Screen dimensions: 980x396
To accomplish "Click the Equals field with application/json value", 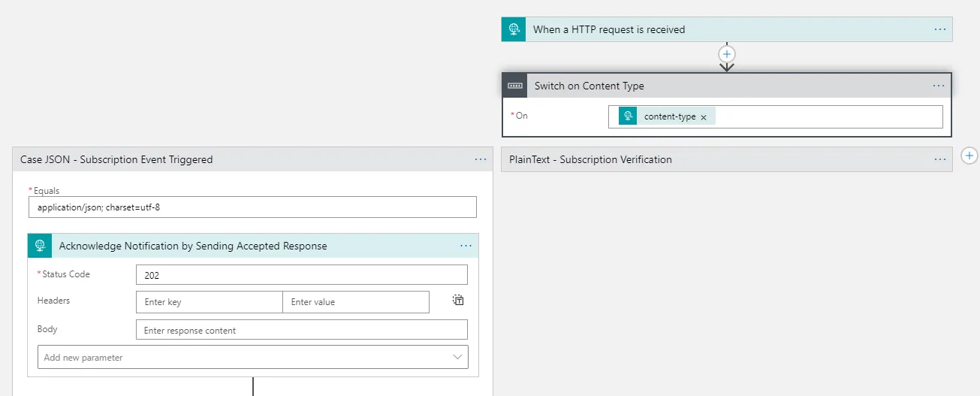I will point(252,207).
